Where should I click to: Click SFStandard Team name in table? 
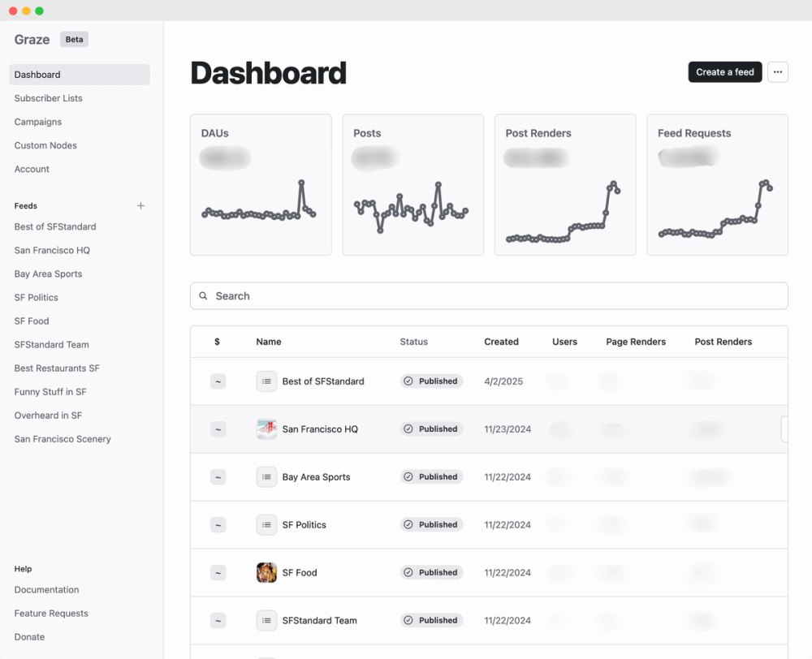point(319,620)
